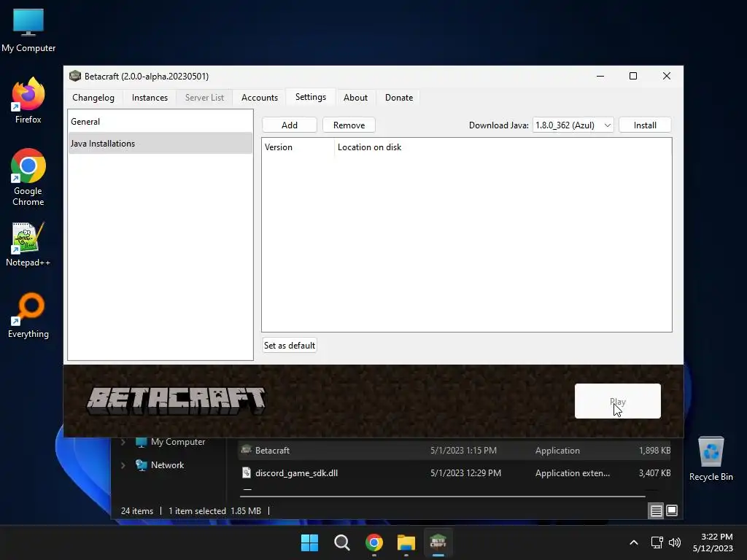Show hidden system tray icons
The height and width of the screenshot is (560, 747).
pyautogui.click(x=634, y=542)
